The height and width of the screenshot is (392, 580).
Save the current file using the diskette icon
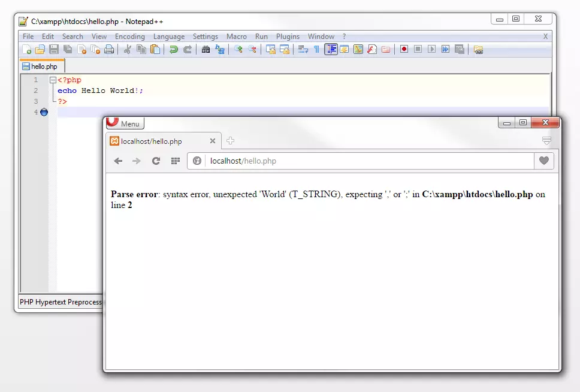(x=54, y=49)
